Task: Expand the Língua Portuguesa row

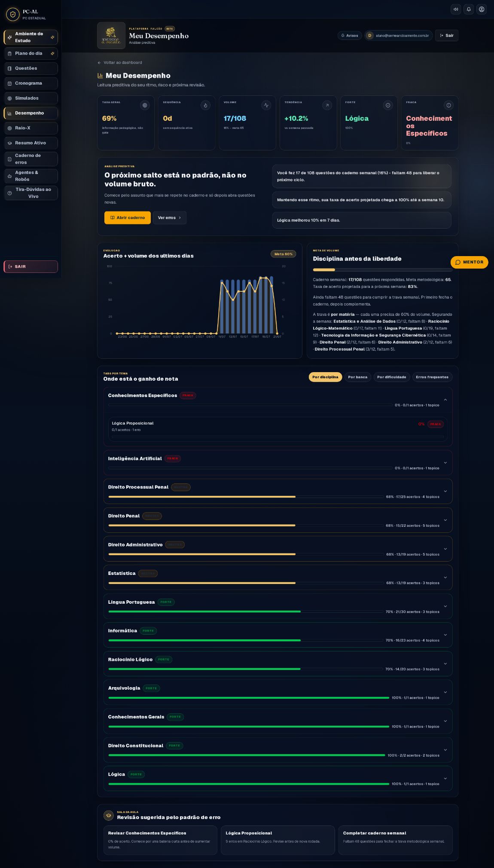Action: pyautogui.click(x=277, y=606)
